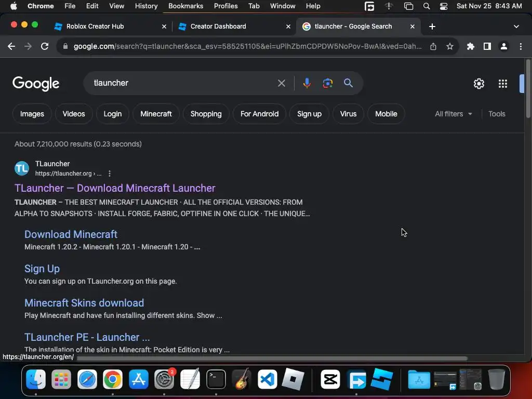Go to the Google homepage logo
532x399 pixels.
point(36,84)
